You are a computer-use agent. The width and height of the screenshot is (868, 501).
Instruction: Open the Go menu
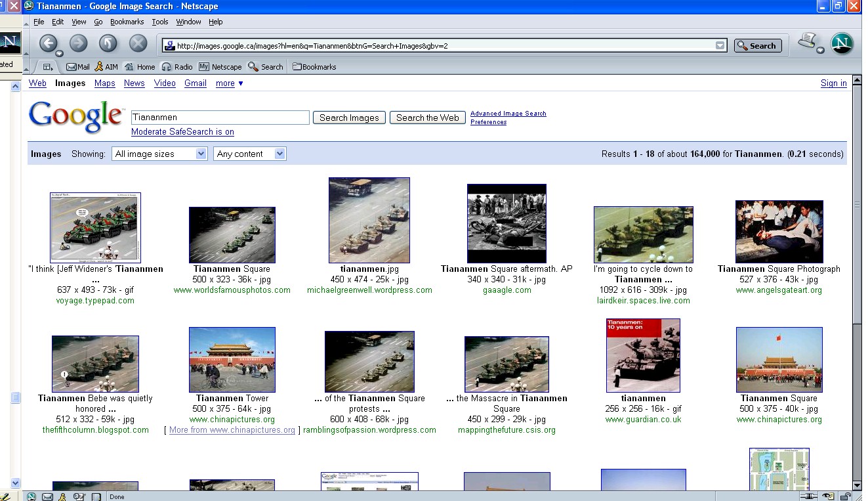point(98,22)
